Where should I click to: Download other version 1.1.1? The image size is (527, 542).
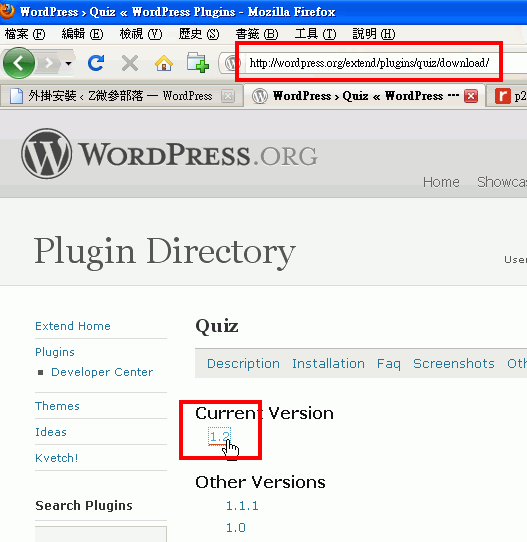[x=242, y=506]
